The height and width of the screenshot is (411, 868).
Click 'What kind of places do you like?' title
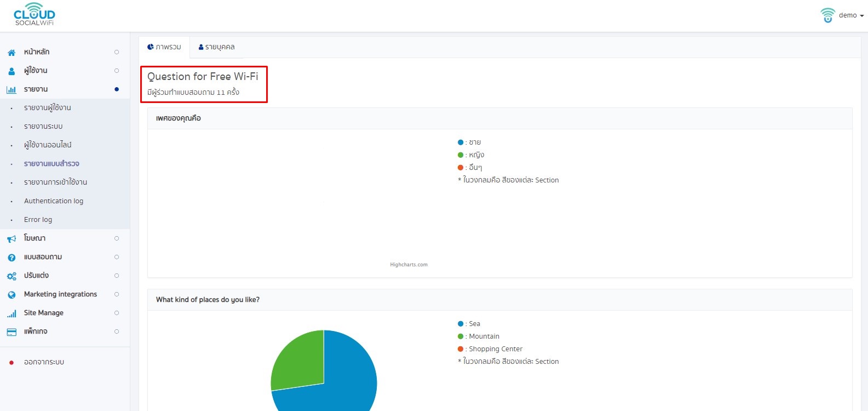click(x=208, y=300)
